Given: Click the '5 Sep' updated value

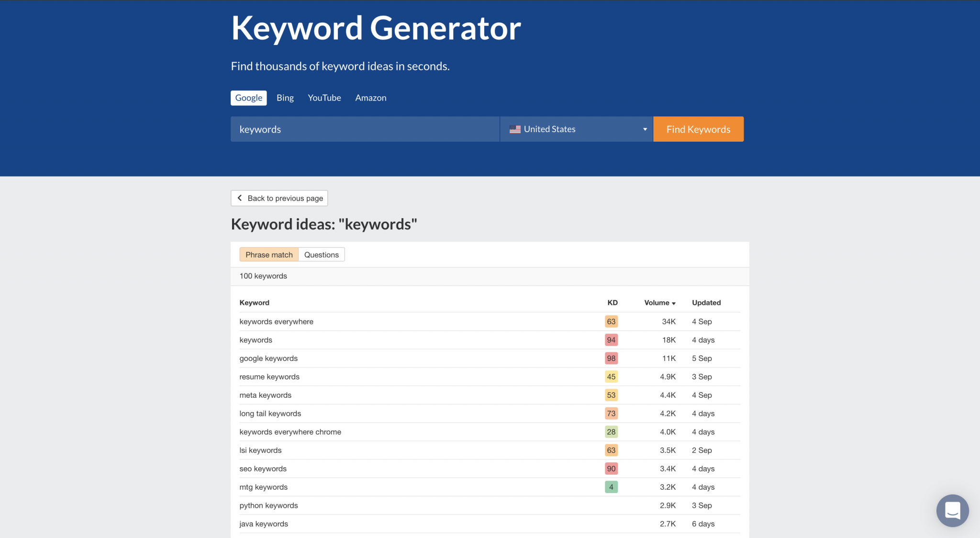Looking at the screenshot, I should (702, 359).
